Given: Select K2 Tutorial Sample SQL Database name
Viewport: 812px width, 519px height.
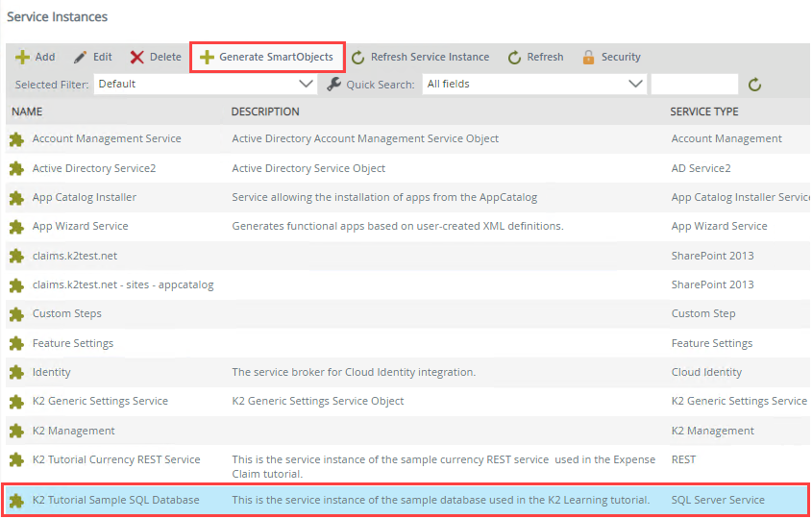Looking at the screenshot, I should pyautogui.click(x=115, y=500).
